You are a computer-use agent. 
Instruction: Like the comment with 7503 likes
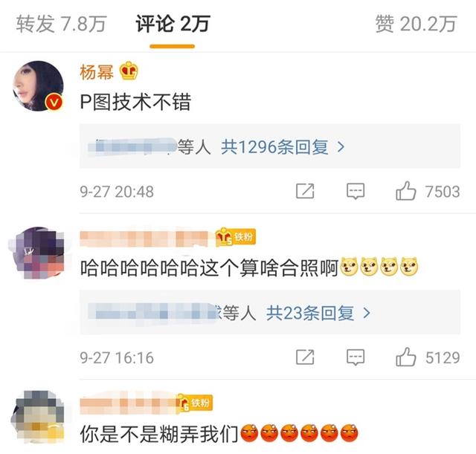405,191
